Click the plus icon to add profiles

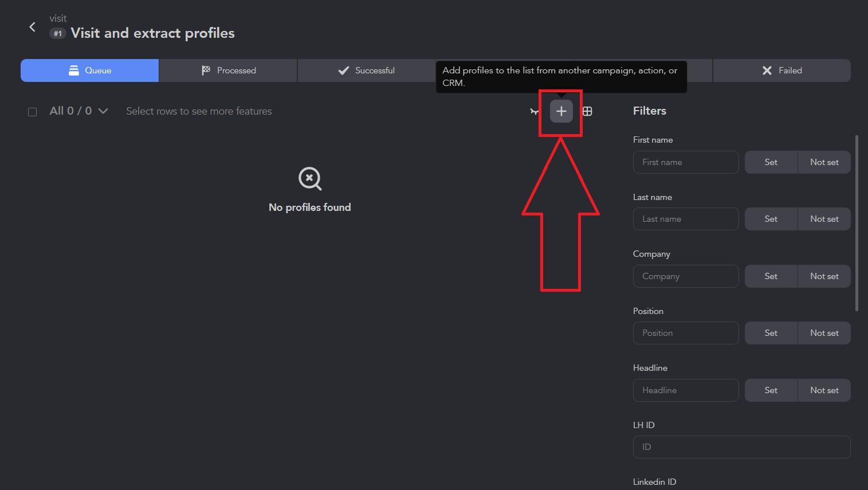561,111
